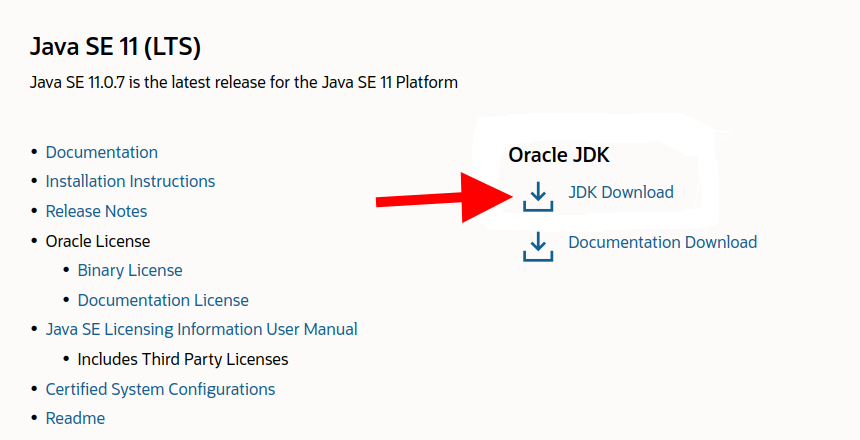Open the Documentation License link
Screen dimensions: 860x440
pyautogui.click(x=163, y=300)
